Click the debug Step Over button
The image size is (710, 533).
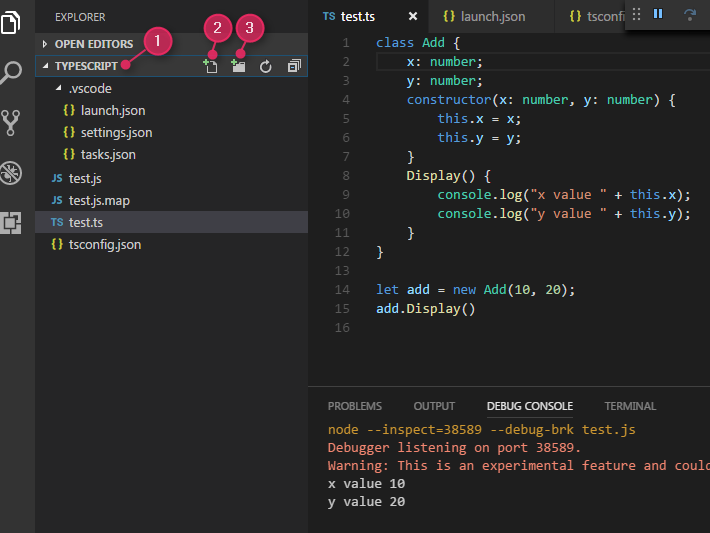689,14
